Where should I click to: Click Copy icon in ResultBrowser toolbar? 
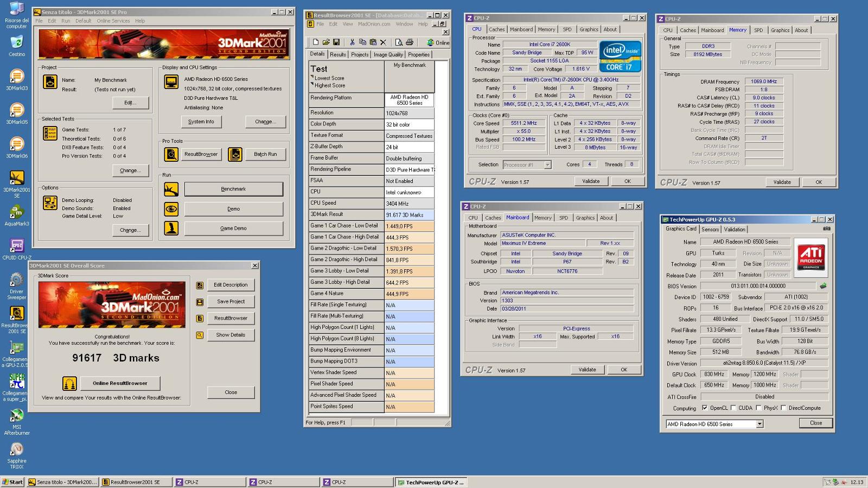click(362, 42)
